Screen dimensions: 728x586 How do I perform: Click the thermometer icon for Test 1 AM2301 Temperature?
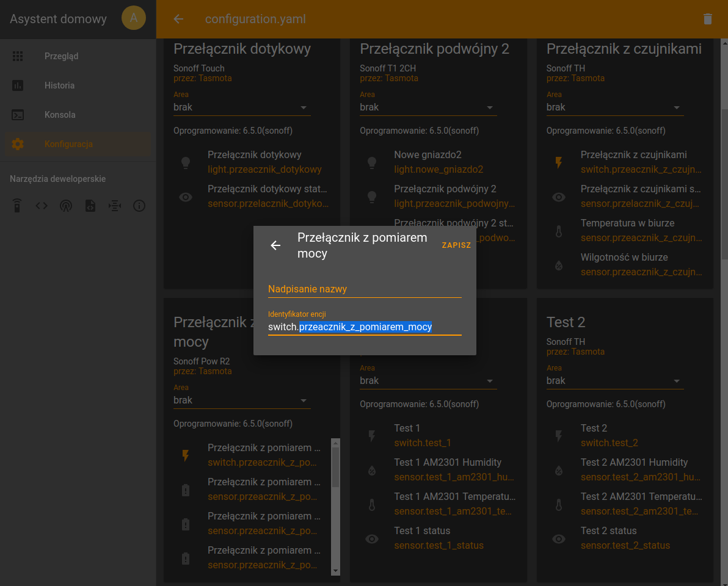point(372,504)
